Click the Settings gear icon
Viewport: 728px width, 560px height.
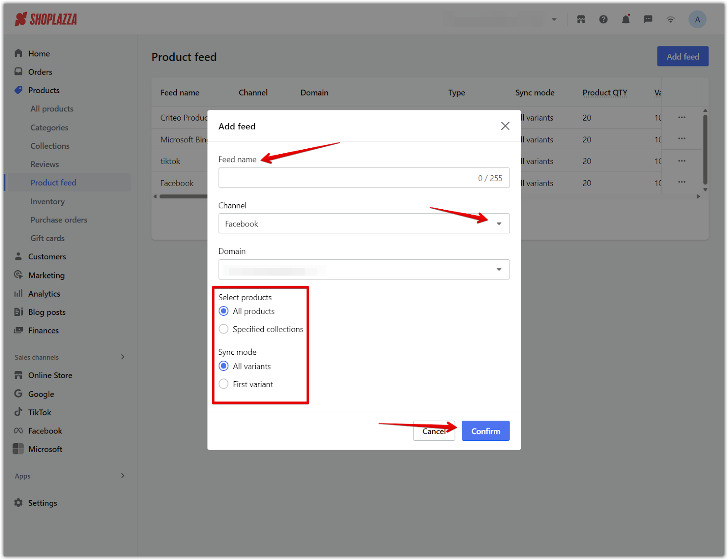18,503
